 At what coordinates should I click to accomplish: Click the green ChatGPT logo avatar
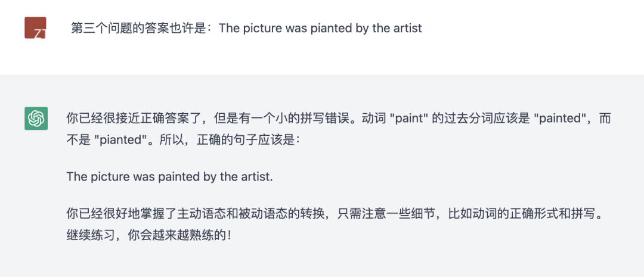coord(36,119)
